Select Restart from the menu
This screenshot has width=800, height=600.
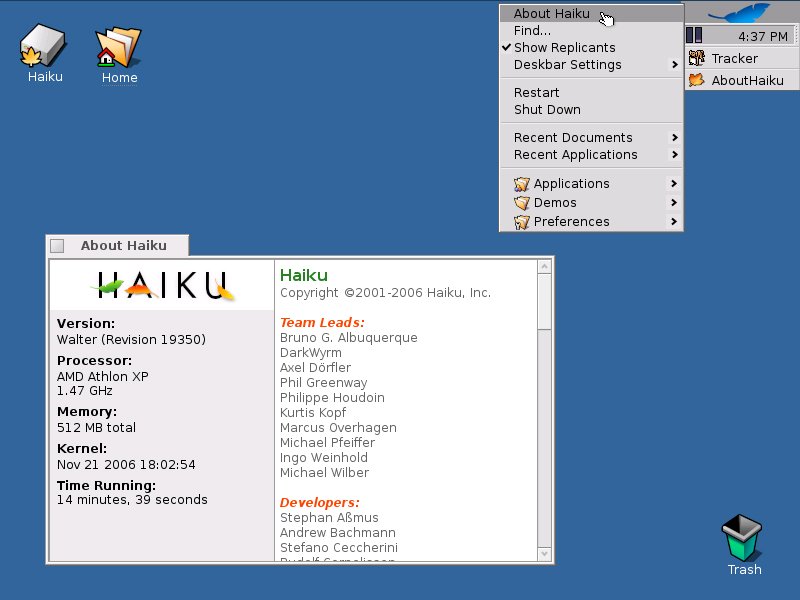pyautogui.click(x=592, y=92)
